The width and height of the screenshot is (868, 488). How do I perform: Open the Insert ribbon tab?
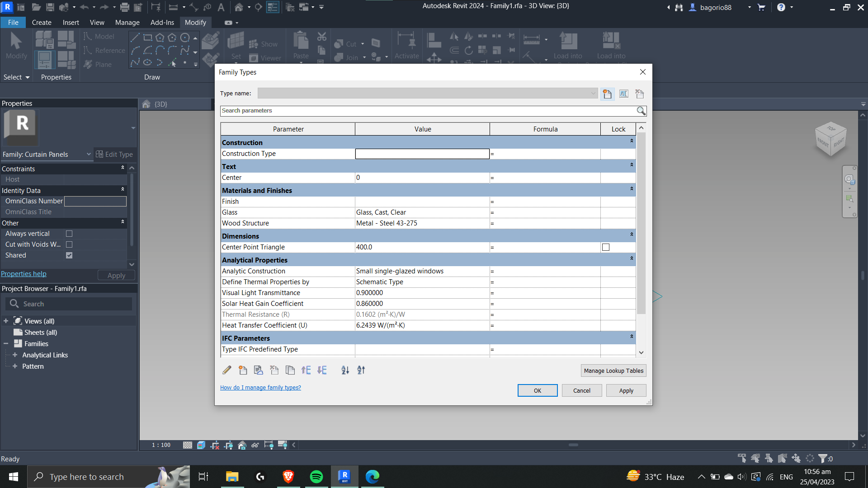pos(71,22)
